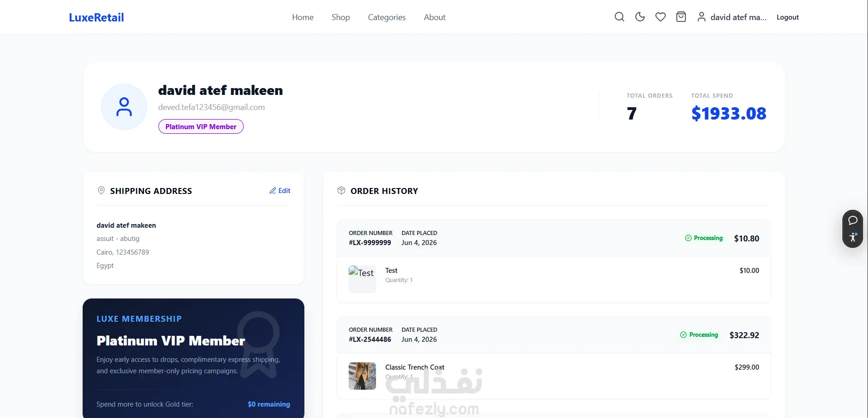
Task: Edit the shipping address
Action: point(280,191)
